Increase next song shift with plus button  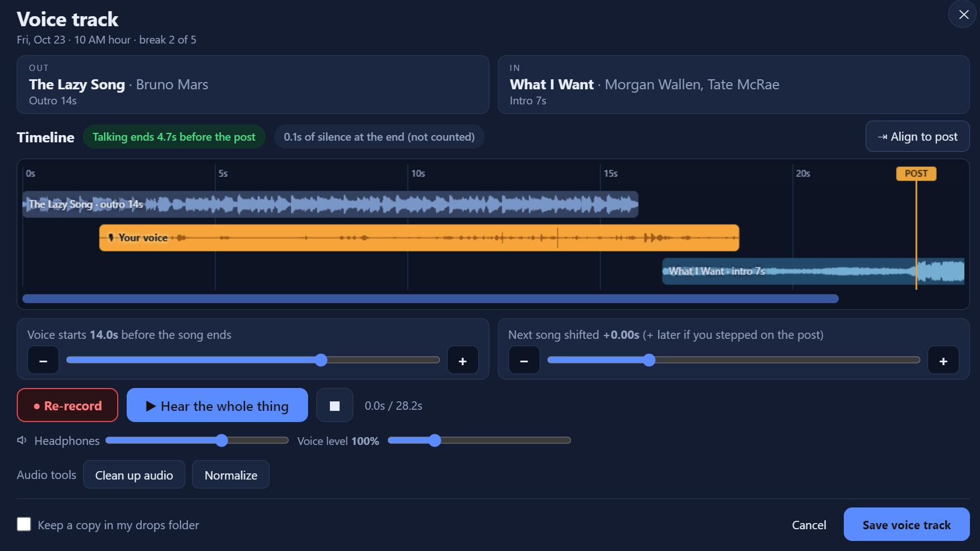(943, 360)
